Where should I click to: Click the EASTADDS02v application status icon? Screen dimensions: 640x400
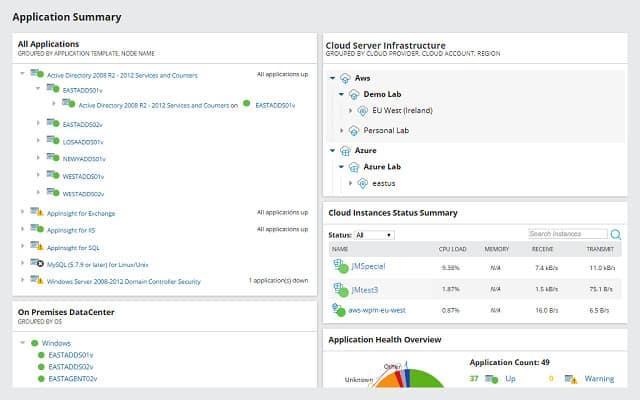(53, 122)
